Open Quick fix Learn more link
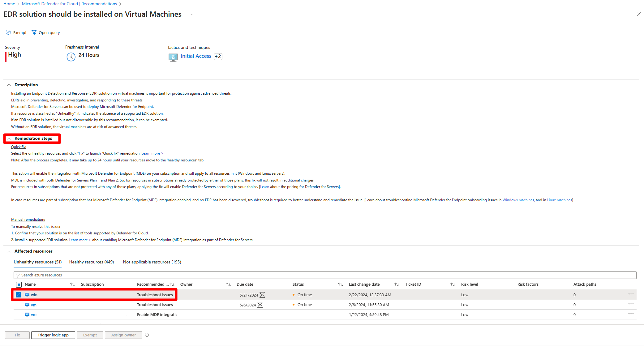The height and width of the screenshot is (346, 644). 152,153
